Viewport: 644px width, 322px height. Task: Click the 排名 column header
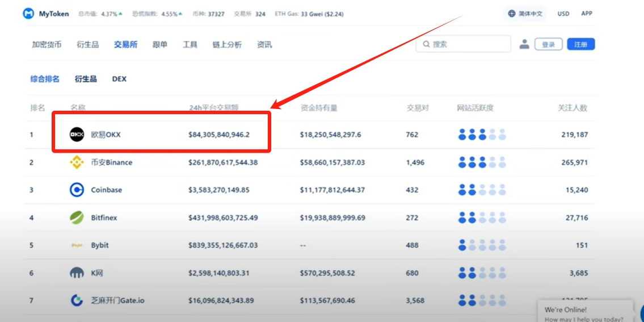point(37,108)
